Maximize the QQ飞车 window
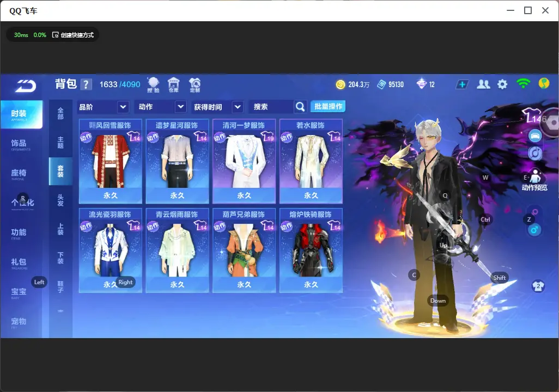559x392 pixels. pyautogui.click(x=528, y=11)
